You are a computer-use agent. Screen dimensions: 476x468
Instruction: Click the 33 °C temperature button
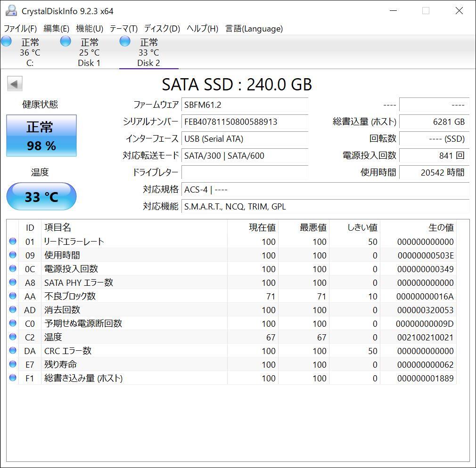click(41, 196)
